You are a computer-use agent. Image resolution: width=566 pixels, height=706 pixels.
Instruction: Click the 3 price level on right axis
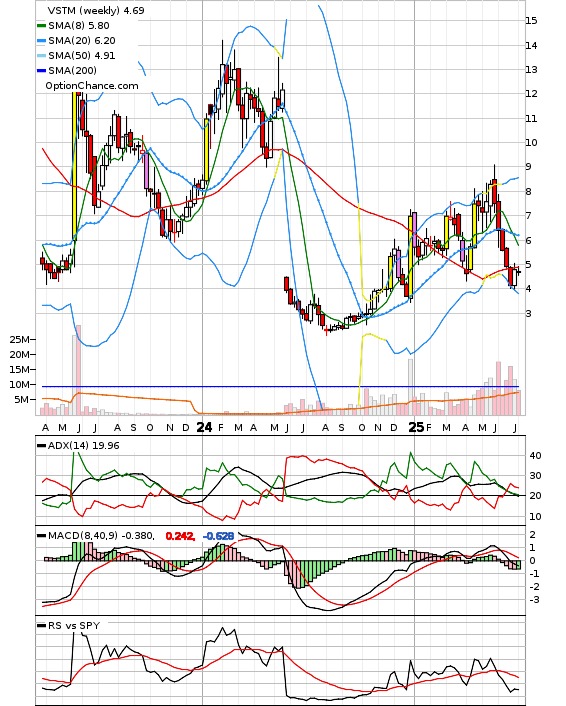click(x=529, y=313)
